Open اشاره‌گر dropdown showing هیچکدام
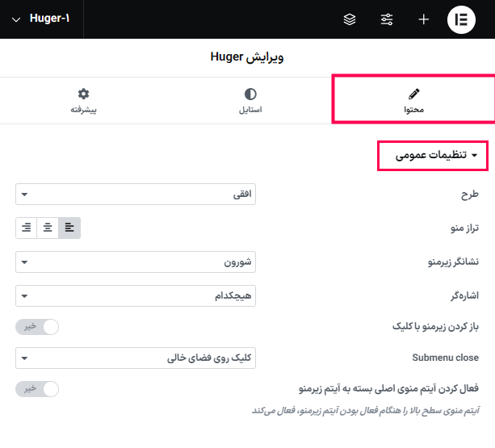 pyautogui.click(x=136, y=295)
